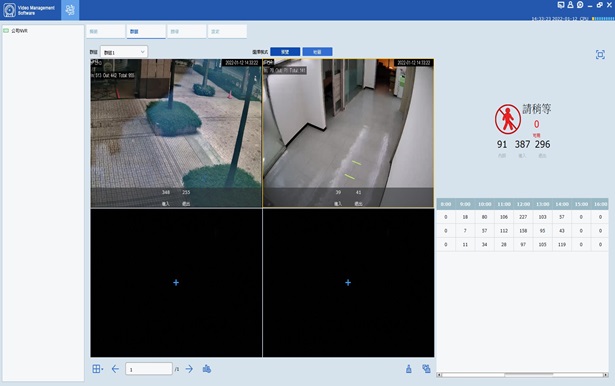This screenshot has width=615, height=386.
Task: Open the grid layout selector icon
Action: pyautogui.click(x=97, y=369)
